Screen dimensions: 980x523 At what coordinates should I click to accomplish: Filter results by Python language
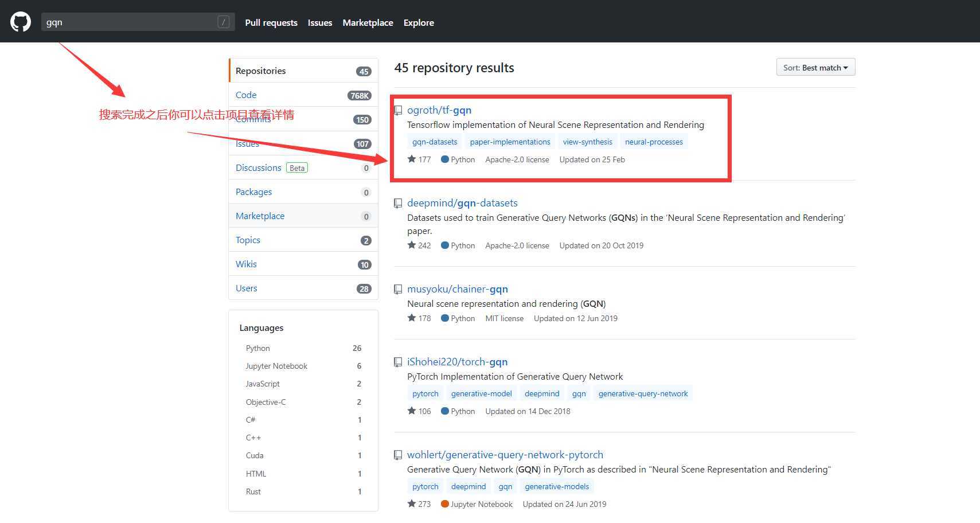pos(303,348)
